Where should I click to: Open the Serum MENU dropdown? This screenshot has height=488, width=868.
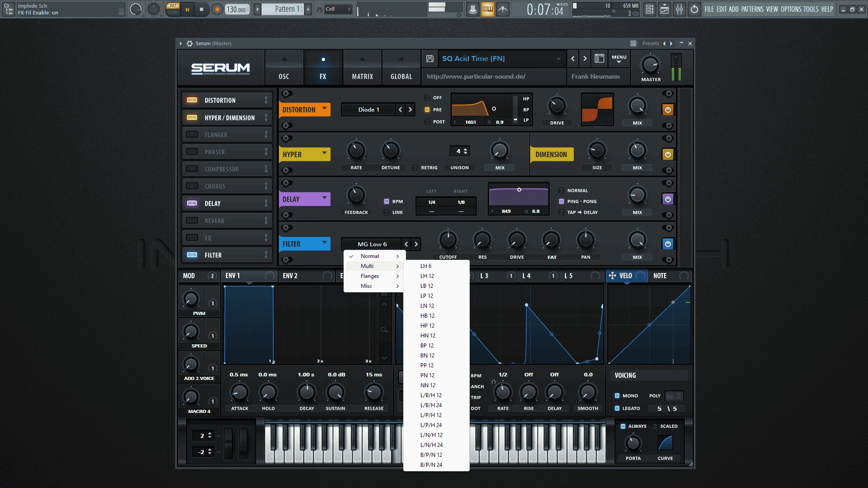[619, 59]
